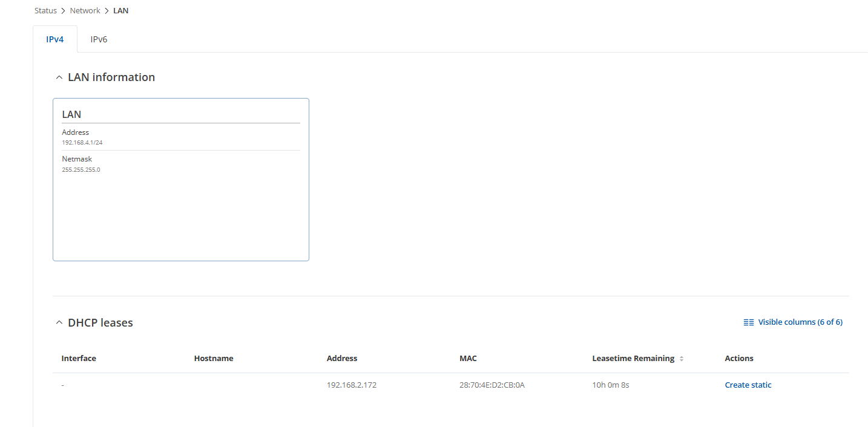This screenshot has height=427, width=868.
Task: Click the MAC column header
Action: click(468, 359)
